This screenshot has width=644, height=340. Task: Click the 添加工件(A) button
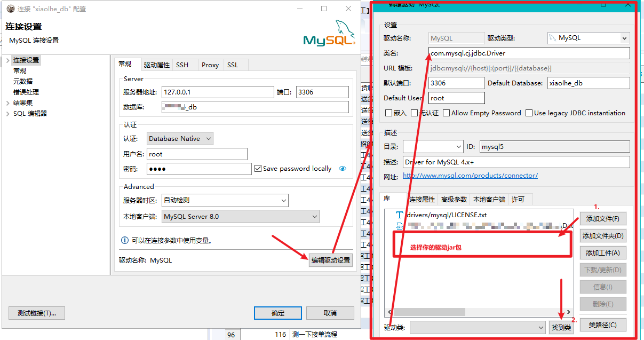pos(603,253)
